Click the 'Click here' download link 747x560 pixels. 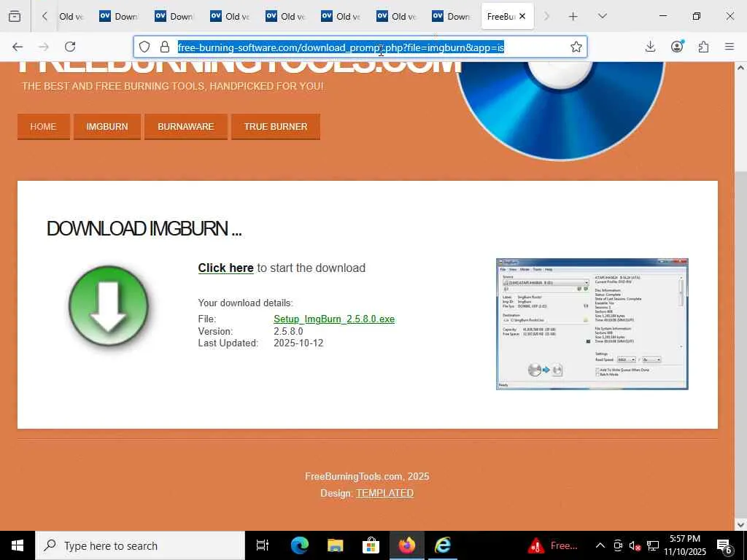coord(226,268)
